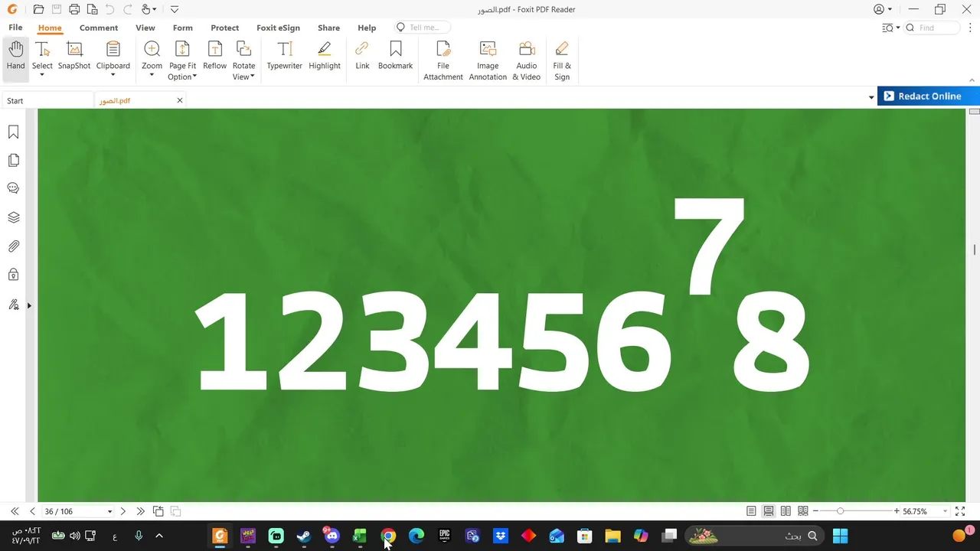Click the Save icon in quick access bar
The width and height of the screenshot is (980, 551).
[x=56, y=9]
